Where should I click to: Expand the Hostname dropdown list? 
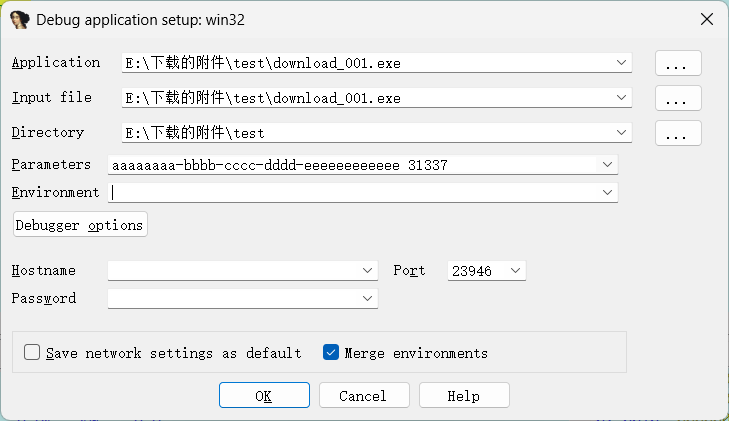point(367,270)
